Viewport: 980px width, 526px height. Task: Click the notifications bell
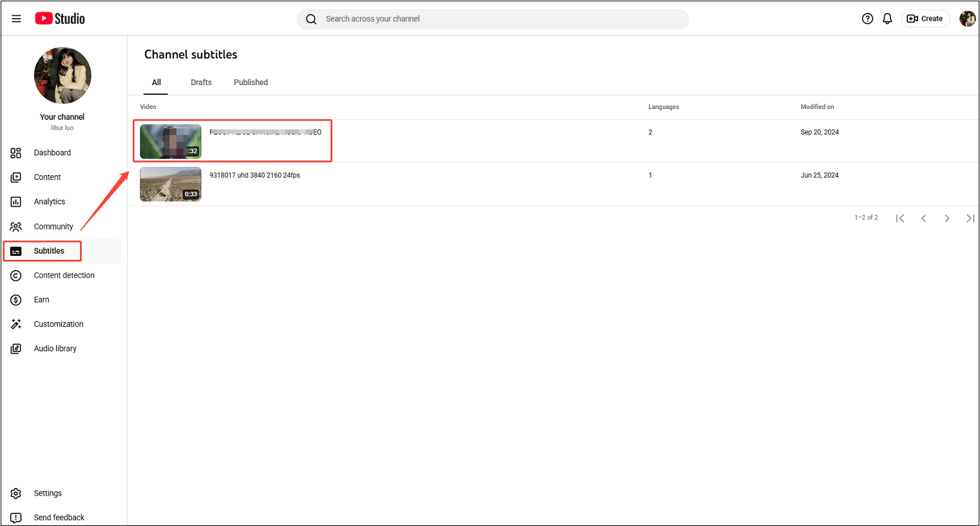point(887,19)
